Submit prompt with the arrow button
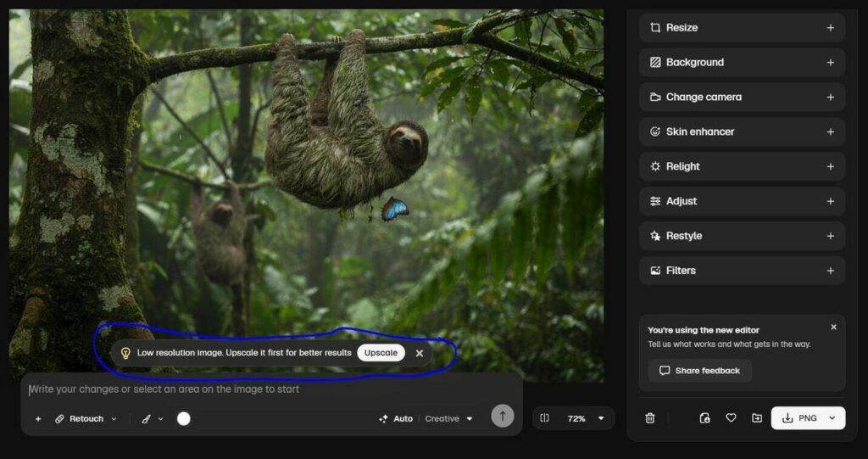Image resolution: width=868 pixels, height=459 pixels. [x=503, y=416]
